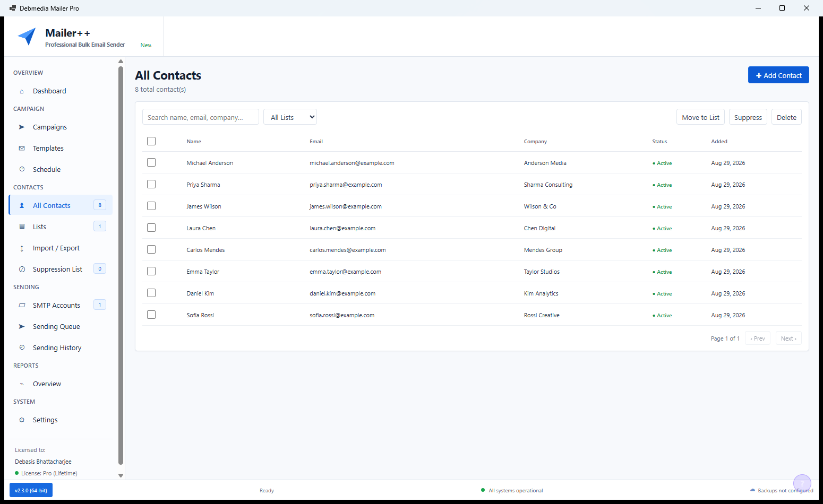Click the Suppression List blocked icon
Image resolution: width=823 pixels, height=504 pixels.
(22, 270)
